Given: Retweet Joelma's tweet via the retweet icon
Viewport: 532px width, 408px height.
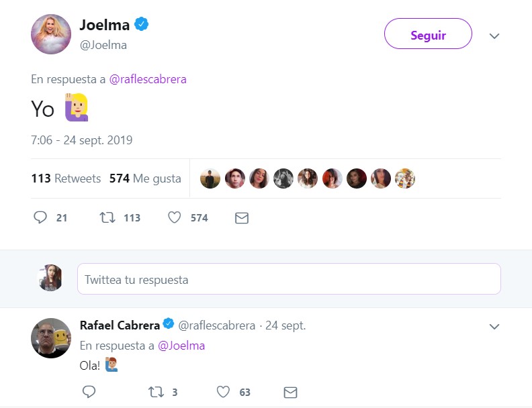Looking at the screenshot, I should [x=106, y=217].
